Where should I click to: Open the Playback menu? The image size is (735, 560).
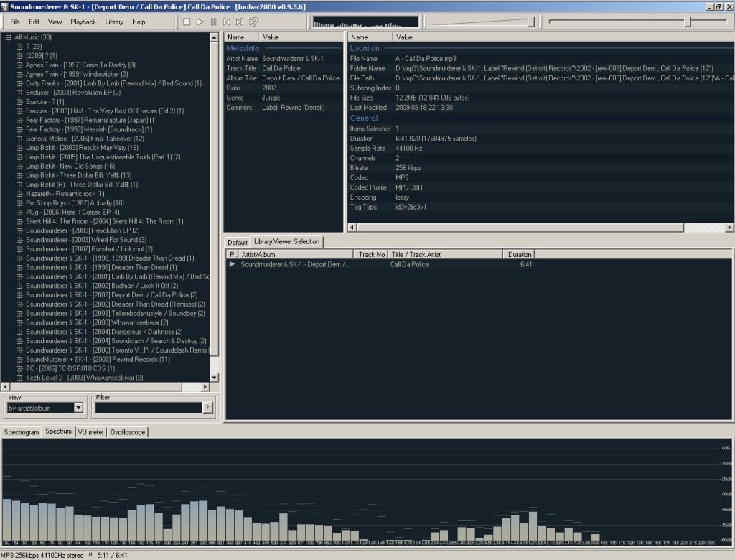(83, 22)
